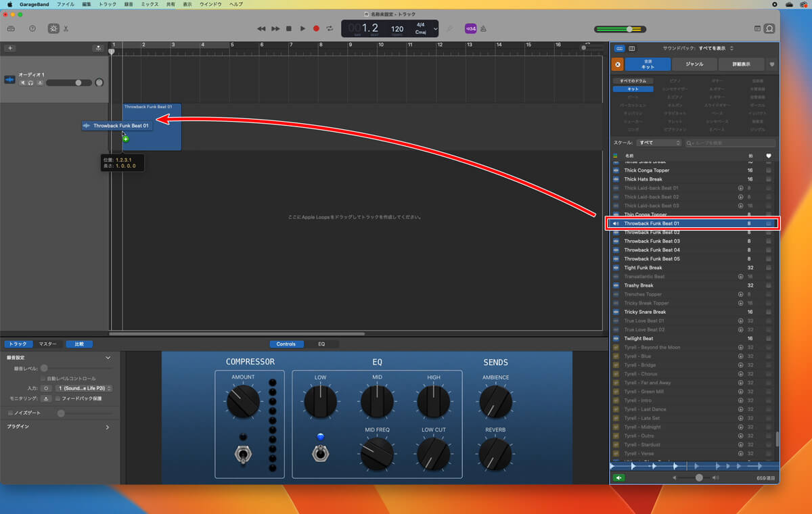
Task: Click the すべてのドラム category button
Action: pos(633,80)
